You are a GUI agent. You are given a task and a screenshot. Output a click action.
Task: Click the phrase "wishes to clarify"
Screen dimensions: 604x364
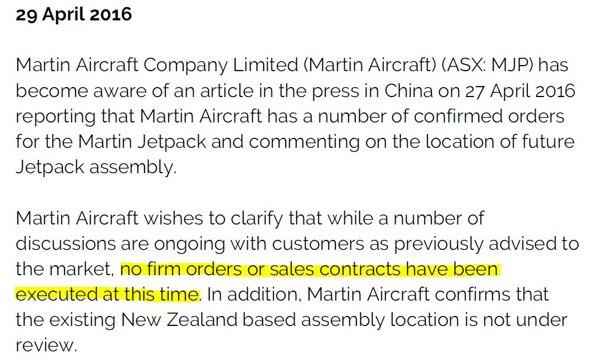click(213, 218)
